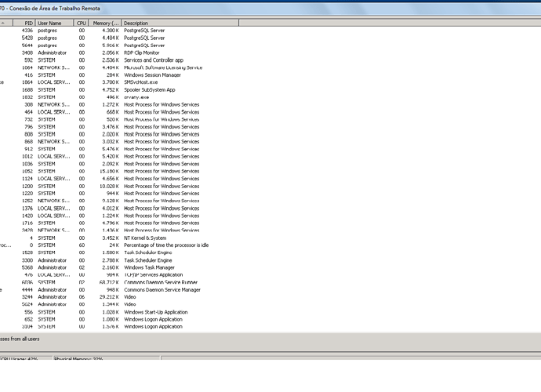Select the 'Windows Session Manager' row
Viewport: 541px width, 392px height.
point(119,75)
